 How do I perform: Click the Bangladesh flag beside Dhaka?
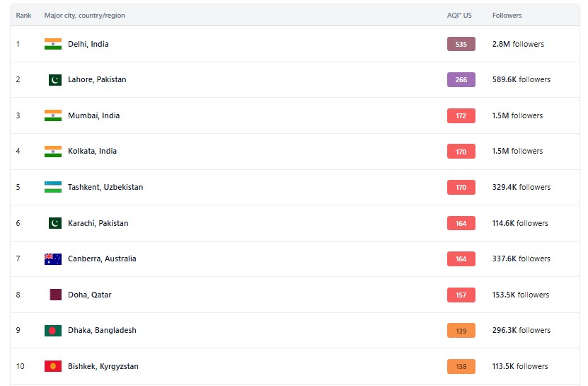click(53, 331)
